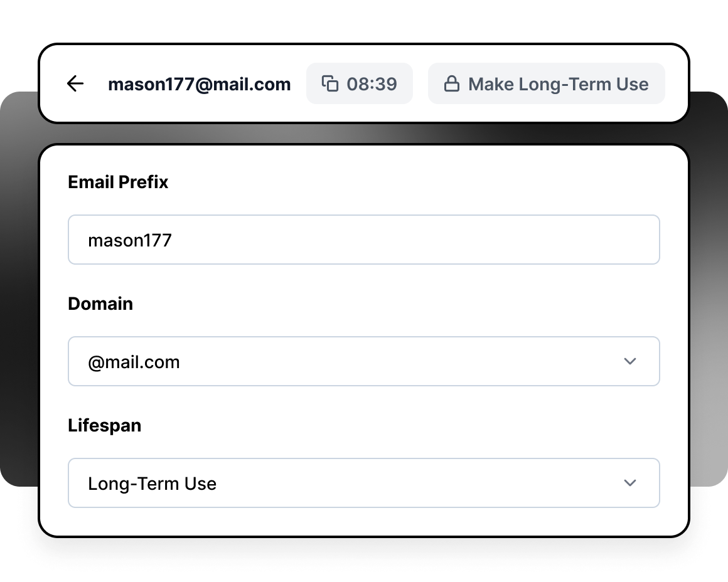Click the Lifespan field label
This screenshot has height=582, width=728.
(x=104, y=425)
